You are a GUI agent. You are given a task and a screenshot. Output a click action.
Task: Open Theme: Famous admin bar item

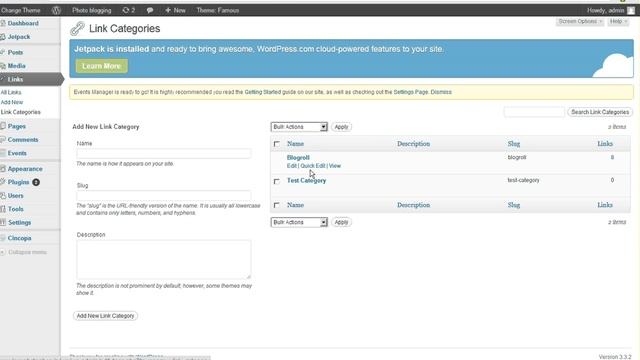point(218,10)
